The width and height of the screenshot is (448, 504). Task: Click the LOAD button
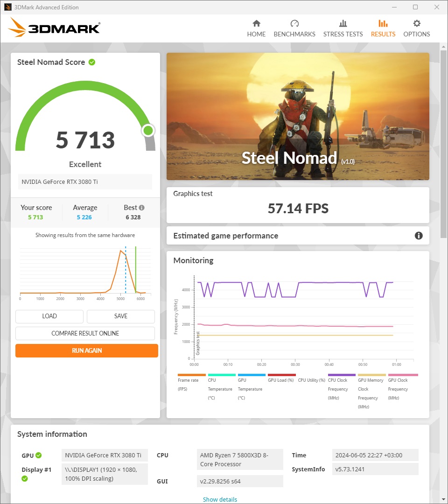[49, 316]
